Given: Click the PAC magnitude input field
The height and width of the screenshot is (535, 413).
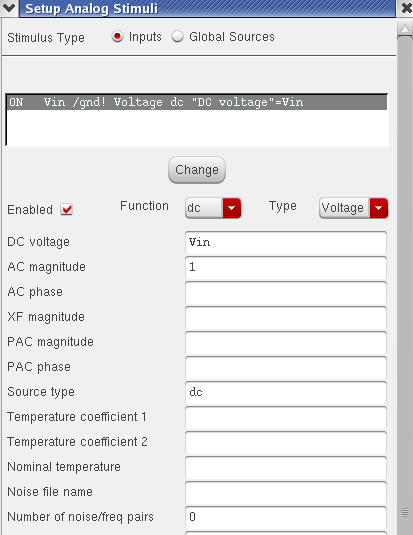Looking at the screenshot, I should coord(286,343).
